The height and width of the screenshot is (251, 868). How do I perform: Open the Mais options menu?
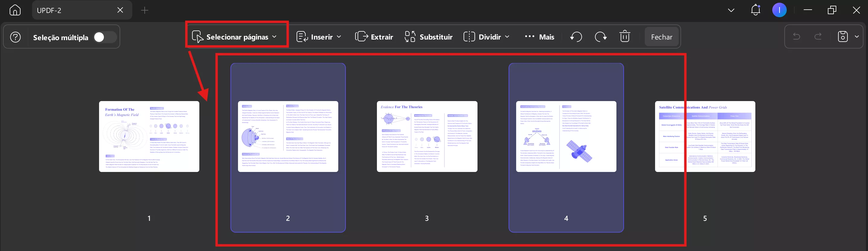pyautogui.click(x=539, y=37)
